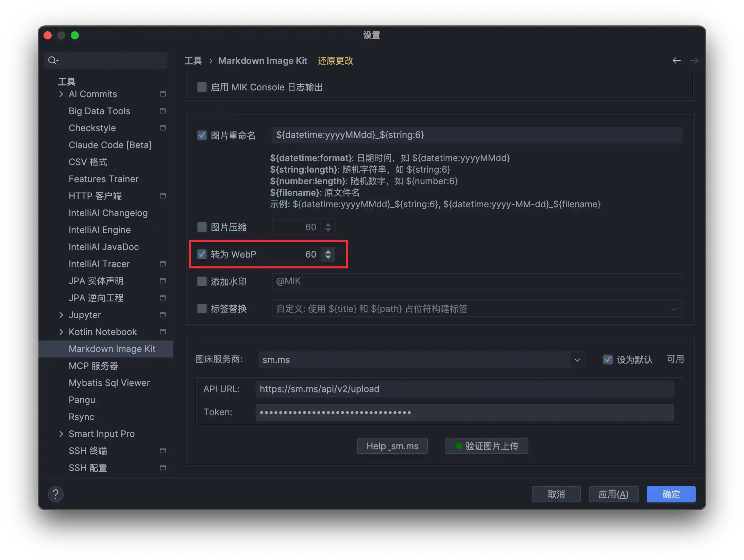
Task: Click the 还原更改 link
Action: (335, 61)
